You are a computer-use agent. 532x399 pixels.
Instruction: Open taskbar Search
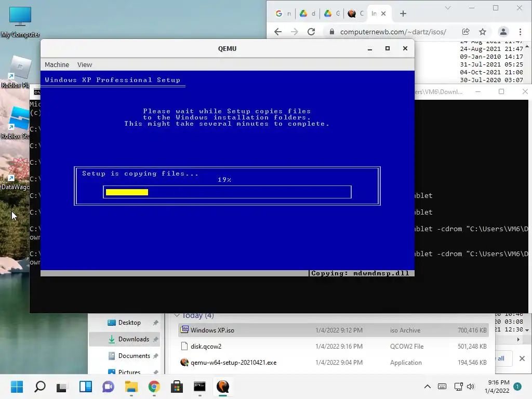[39, 387]
